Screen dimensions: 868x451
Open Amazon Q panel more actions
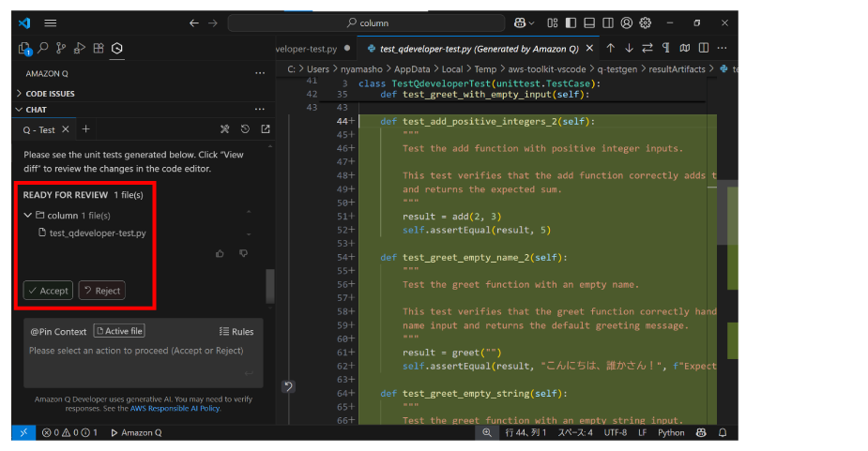click(x=260, y=73)
